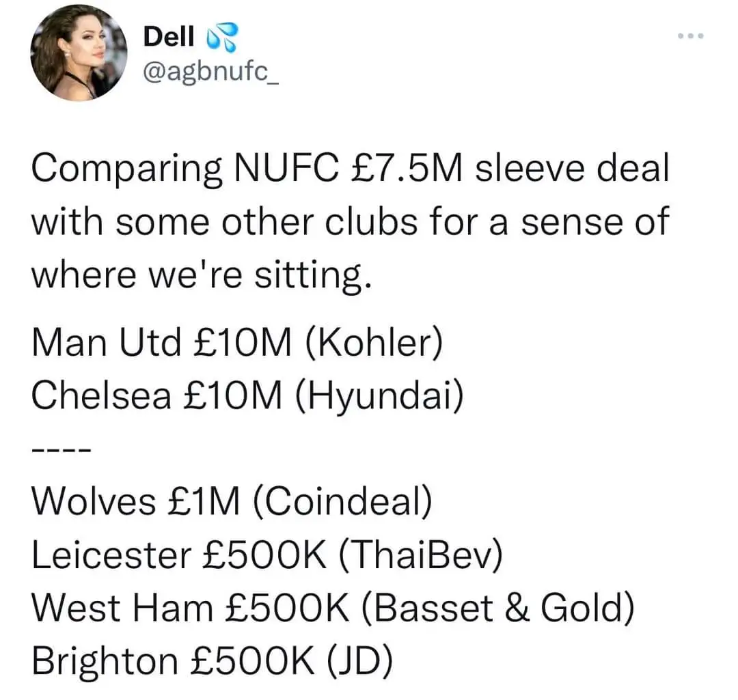Click the tweet author's profile avatar
Screen dimensions: 738x700
(x=79, y=54)
